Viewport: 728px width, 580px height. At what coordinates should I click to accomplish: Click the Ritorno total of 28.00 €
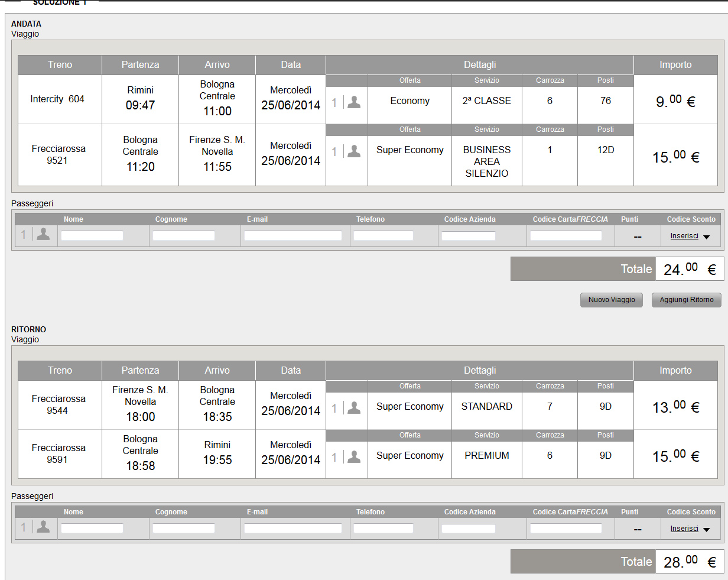point(690,562)
